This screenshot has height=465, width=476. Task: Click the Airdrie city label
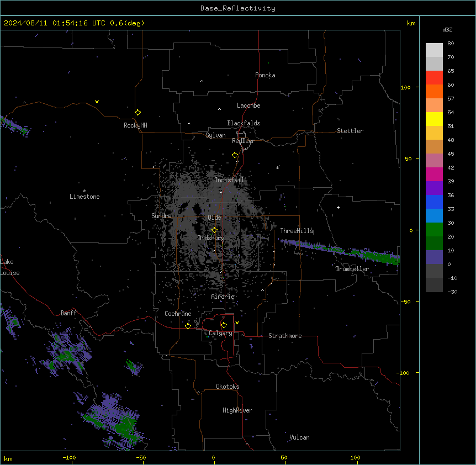pyautogui.click(x=223, y=297)
